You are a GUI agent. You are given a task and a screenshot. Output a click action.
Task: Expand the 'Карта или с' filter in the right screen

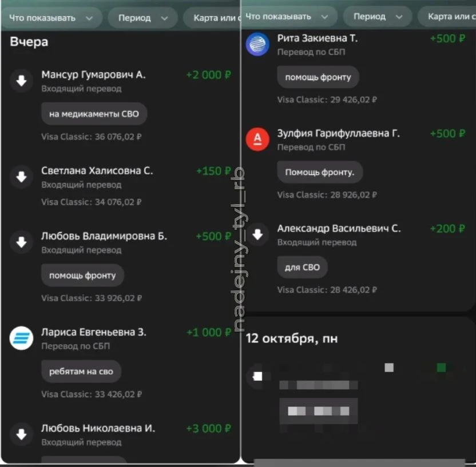click(x=447, y=17)
